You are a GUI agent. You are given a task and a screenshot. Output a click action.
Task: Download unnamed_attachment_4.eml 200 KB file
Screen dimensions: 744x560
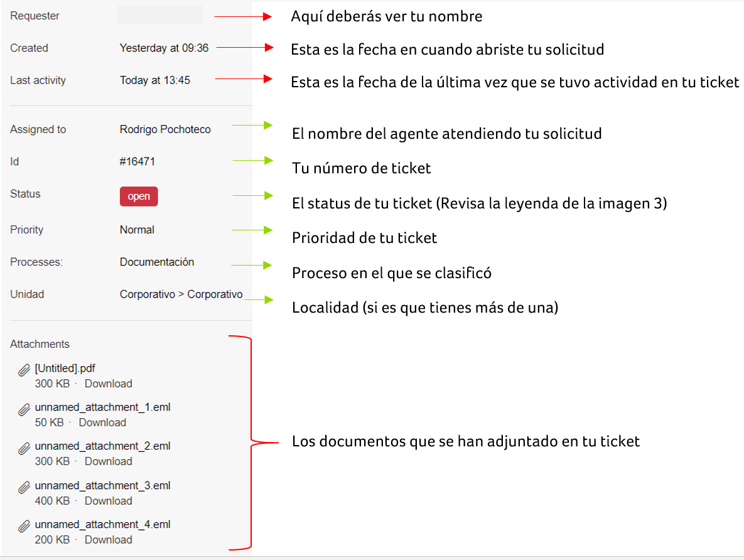tap(108, 540)
